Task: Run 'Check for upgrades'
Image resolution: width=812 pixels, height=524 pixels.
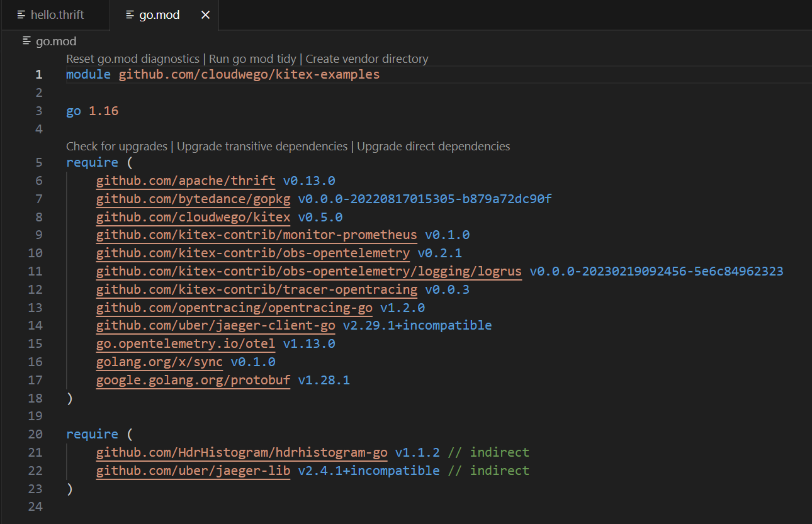Action: point(116,146)
